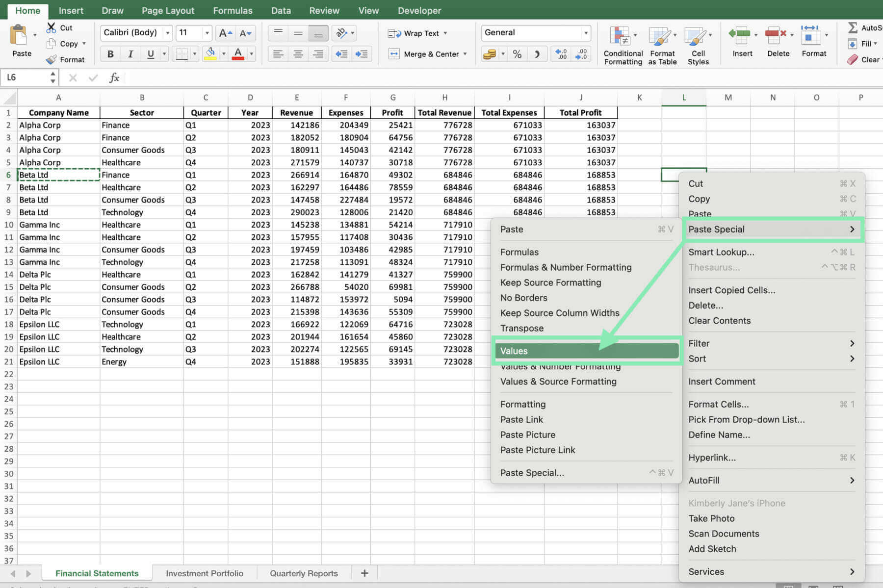This screenshot has width=883, height=588.
Task: Click the fx insert function icon
Action: pos(114,77)
